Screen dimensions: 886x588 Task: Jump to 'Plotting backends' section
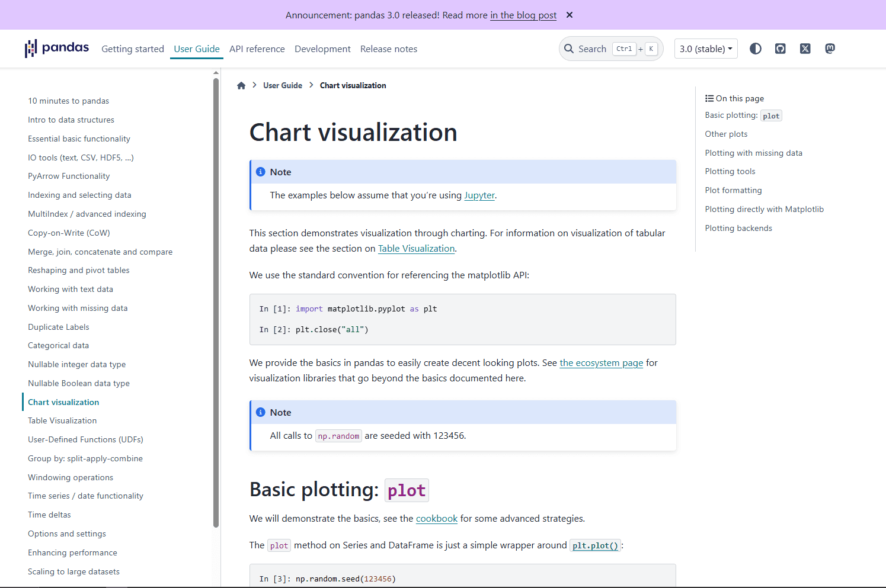coord(738,228)
